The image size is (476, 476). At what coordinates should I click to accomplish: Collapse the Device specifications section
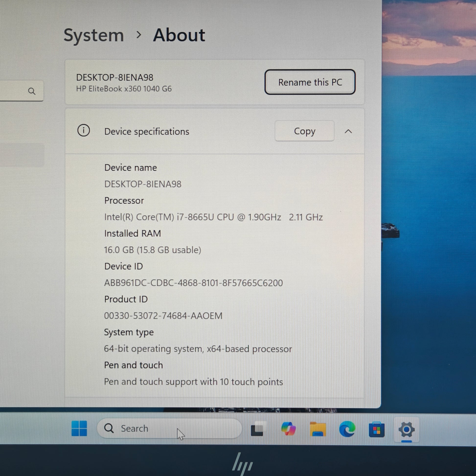tap(348, 131)
